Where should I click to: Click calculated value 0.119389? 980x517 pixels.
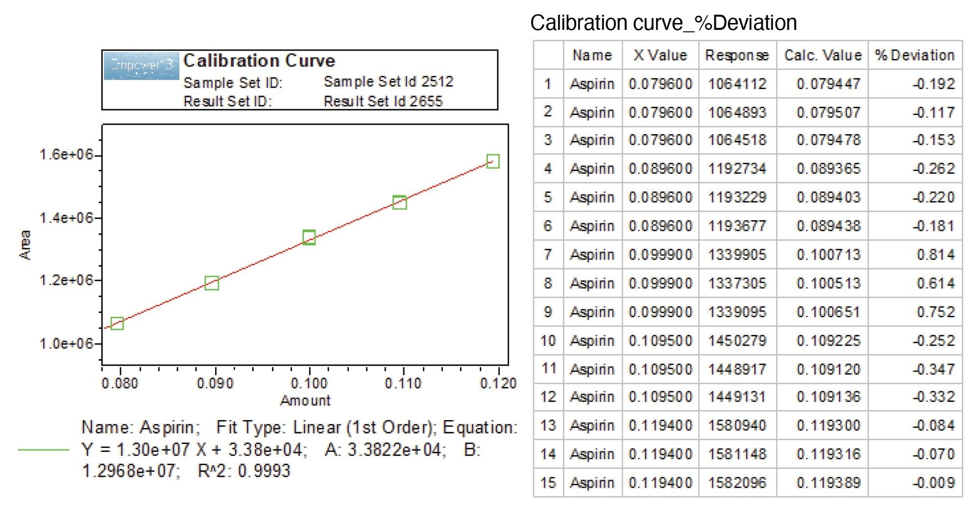[x=829, y=483]
